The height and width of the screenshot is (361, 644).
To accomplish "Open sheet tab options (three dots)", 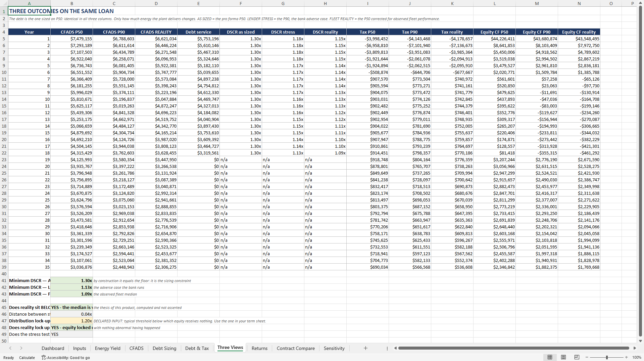I will click(x=387, y=348).
